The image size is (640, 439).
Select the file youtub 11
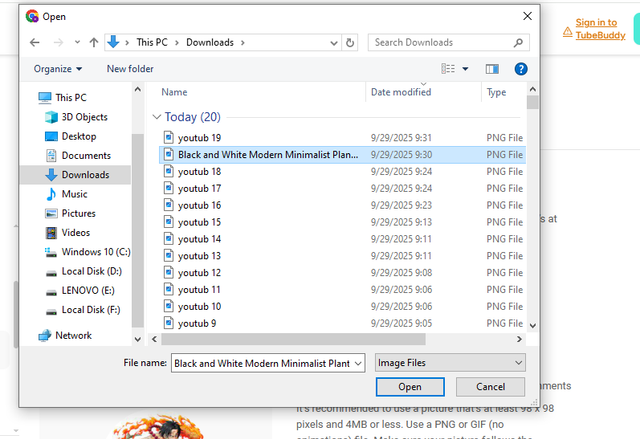pos(342,290)
